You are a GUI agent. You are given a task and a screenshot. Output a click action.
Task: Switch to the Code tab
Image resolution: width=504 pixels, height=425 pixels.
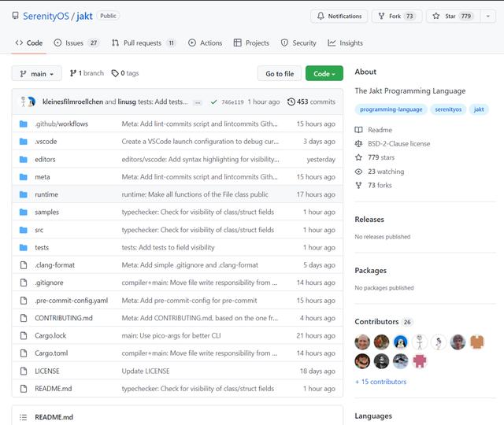pyautogui.click(x=29, y=43)
